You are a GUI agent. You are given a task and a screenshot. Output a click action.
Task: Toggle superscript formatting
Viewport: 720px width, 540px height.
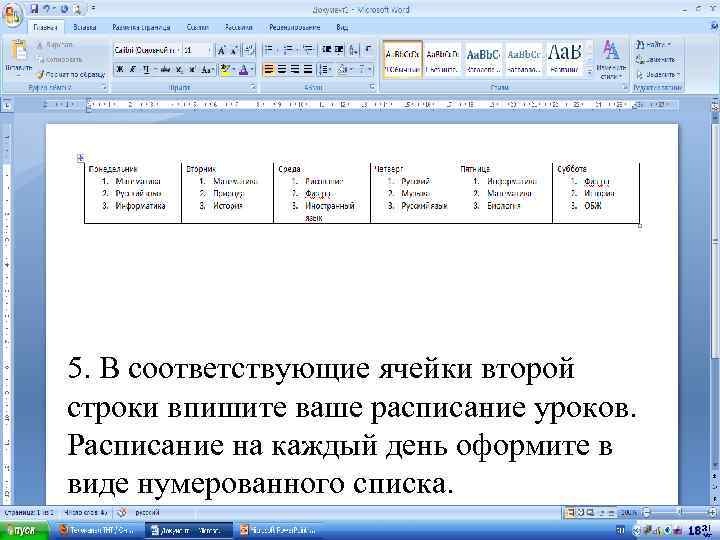point(192,69)
